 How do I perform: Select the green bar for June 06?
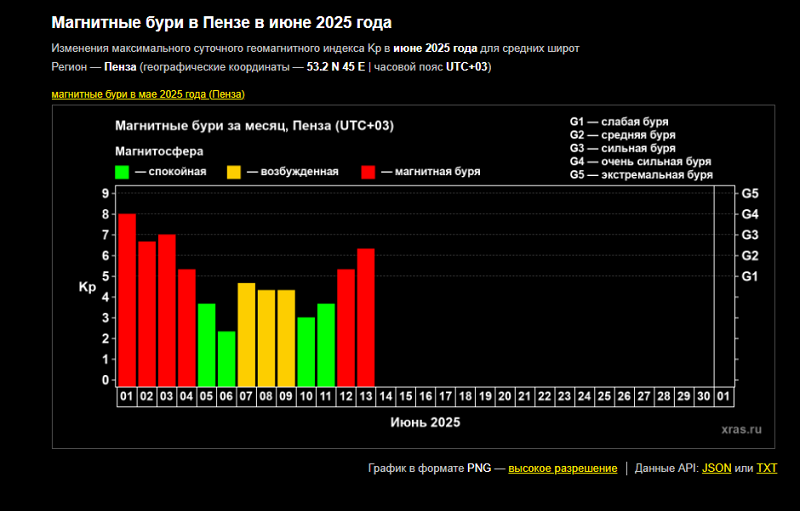227,358
